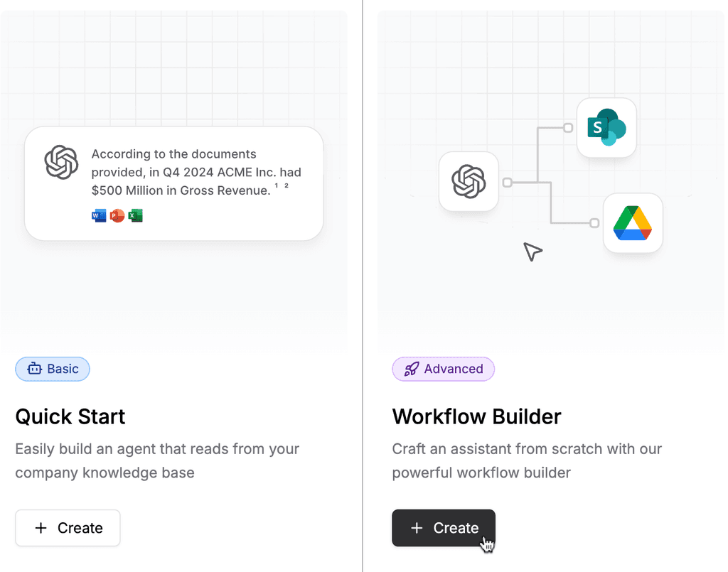728x572 pixels.
Task: Click Create under Quick Start
Action: (68, 528)
